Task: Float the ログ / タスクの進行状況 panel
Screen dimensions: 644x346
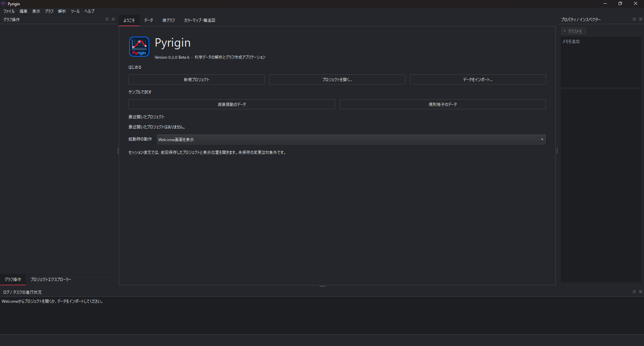Action: pos(634,292)
